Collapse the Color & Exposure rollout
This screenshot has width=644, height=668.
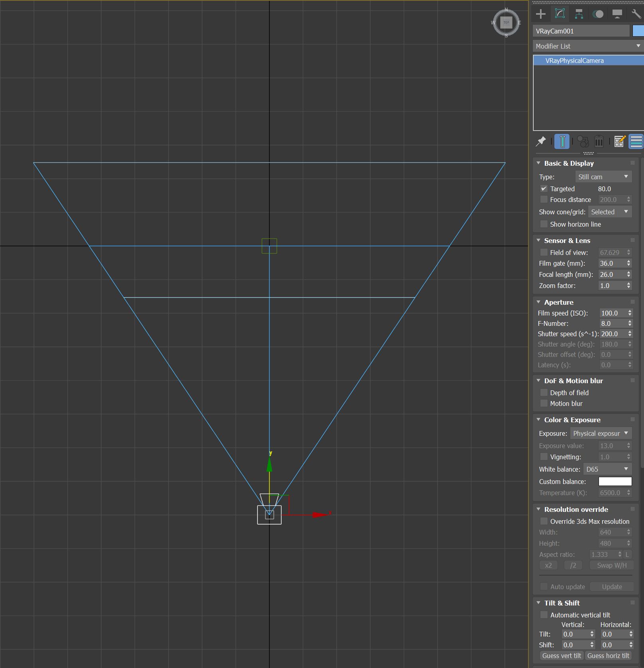tap(538, 420)
